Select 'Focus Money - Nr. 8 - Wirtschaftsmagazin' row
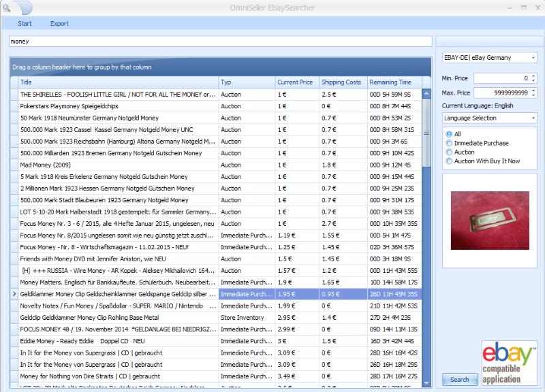The width and height of the screenshot is (545, 392). point(216,247)
